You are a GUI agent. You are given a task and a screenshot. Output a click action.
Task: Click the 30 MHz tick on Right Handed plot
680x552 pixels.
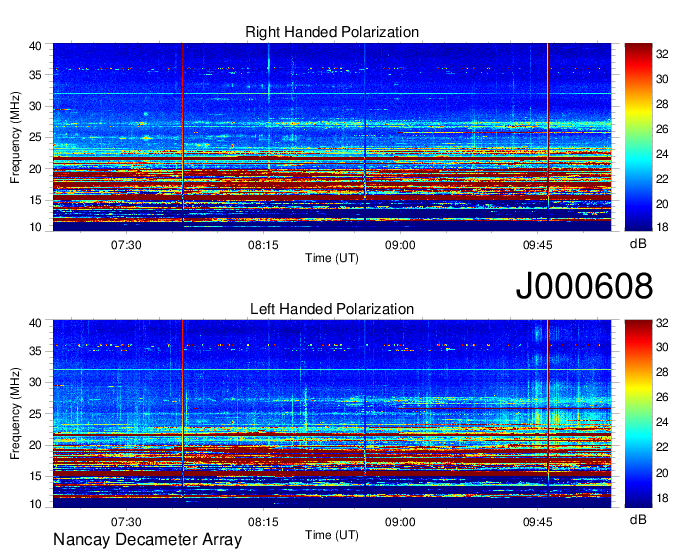tap(35, 106)
